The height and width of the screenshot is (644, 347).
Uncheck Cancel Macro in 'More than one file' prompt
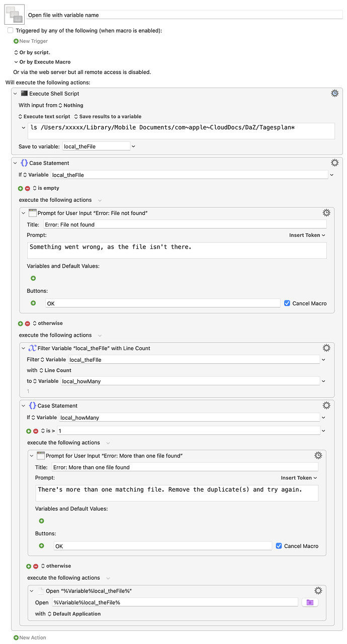pyautogui.click(x=279, y=546)
